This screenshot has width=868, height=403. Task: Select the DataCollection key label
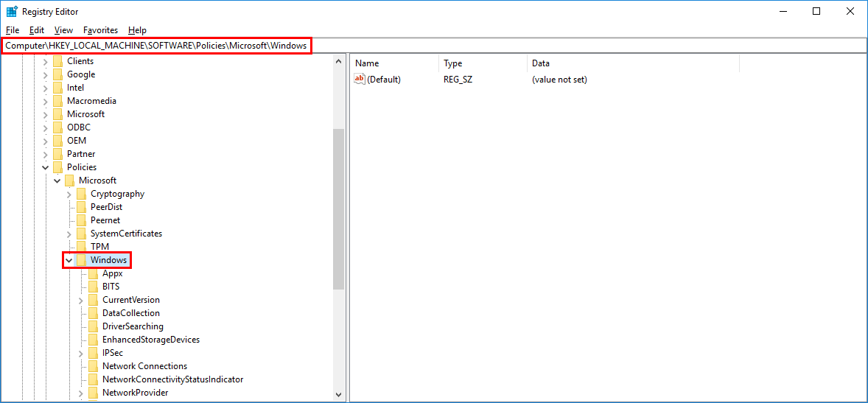click(131, 313)
